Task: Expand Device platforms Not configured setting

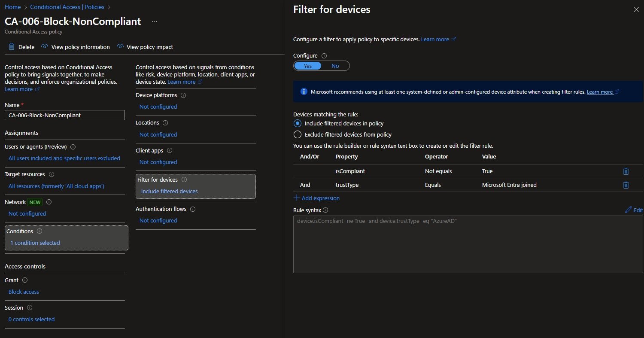Action: pyautogui.click(x=158, y=107)
